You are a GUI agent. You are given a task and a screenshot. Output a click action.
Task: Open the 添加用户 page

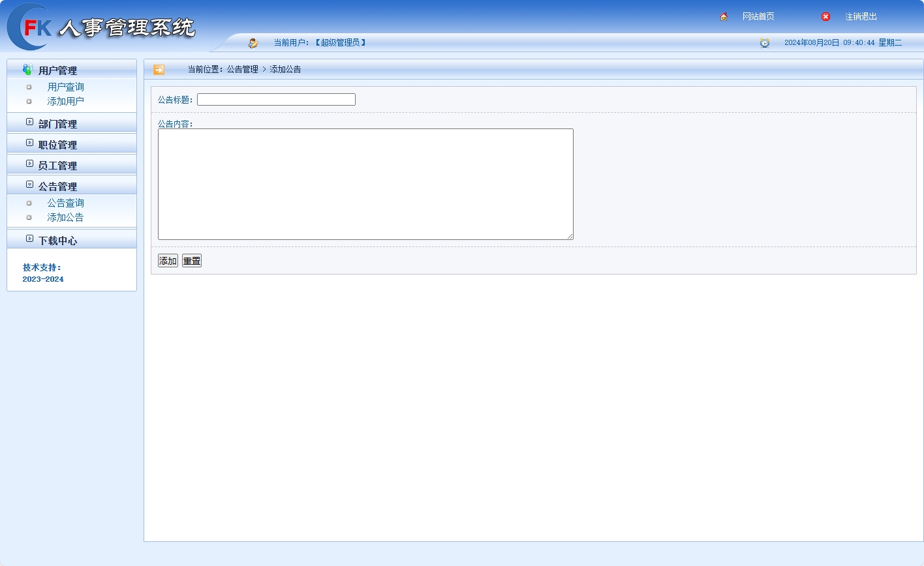pos(65,101)
